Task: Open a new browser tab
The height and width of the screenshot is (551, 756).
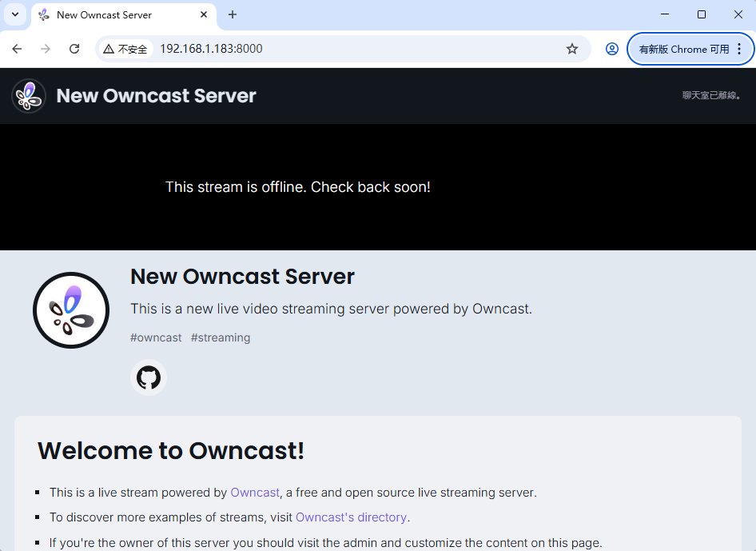Action: pos(233,14)
